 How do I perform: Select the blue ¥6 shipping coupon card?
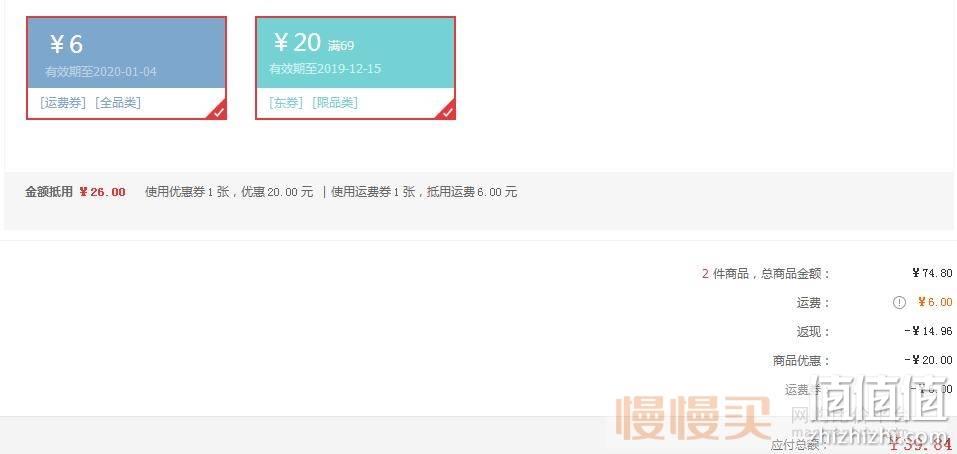coord(126,68)
